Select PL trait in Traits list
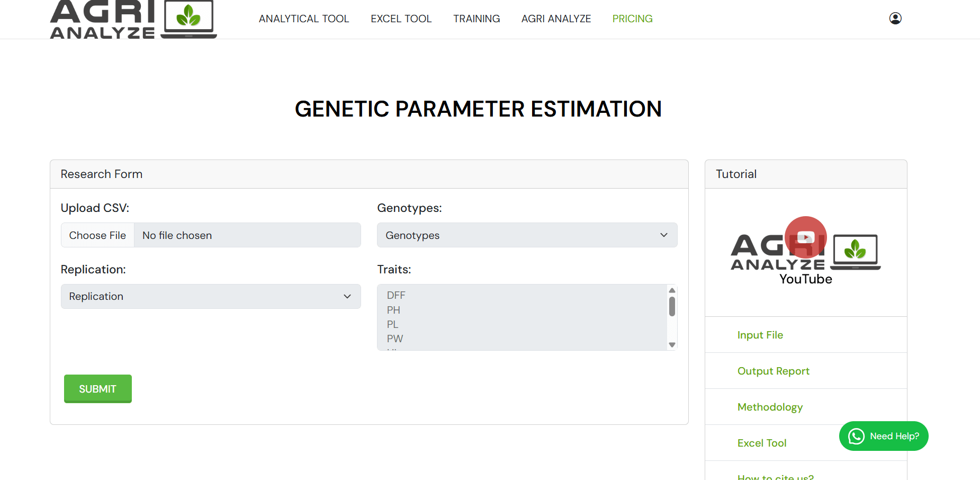This screenshot has height=480, width=980. pyautogui.click(x=392, y=324)
